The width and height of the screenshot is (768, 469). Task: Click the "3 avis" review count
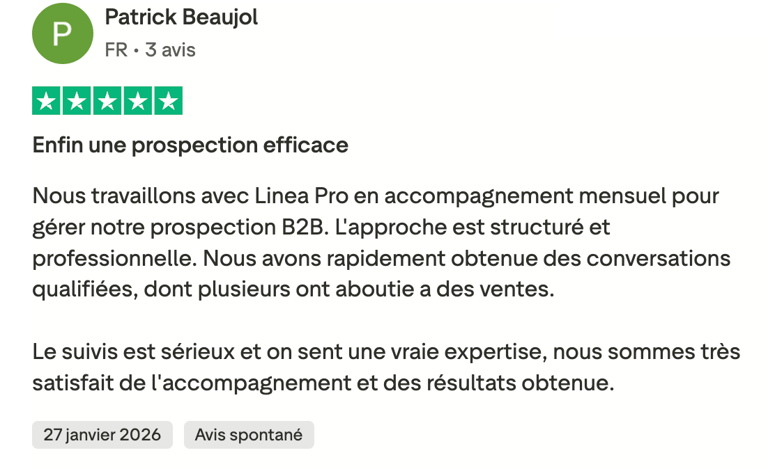tap(170, 49)
